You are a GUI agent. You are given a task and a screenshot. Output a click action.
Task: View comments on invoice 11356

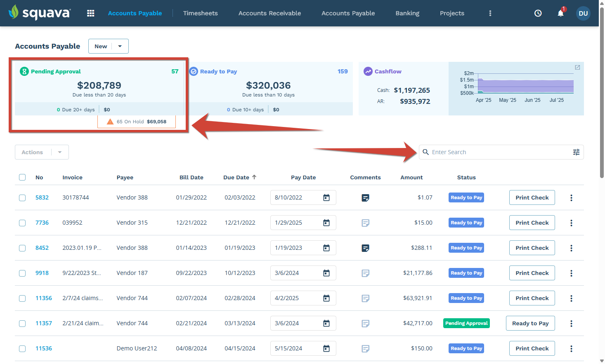(x=365, y=298)
